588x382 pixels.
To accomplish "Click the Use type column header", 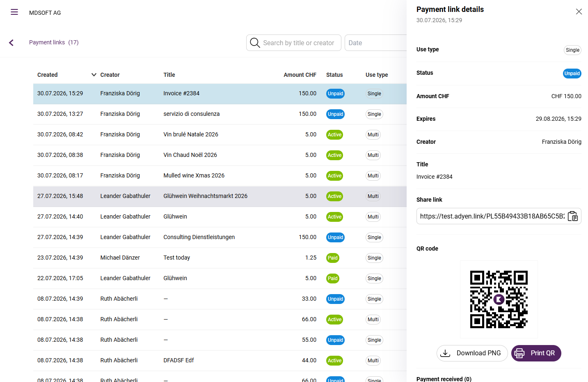I will click(x=377, y=75).
